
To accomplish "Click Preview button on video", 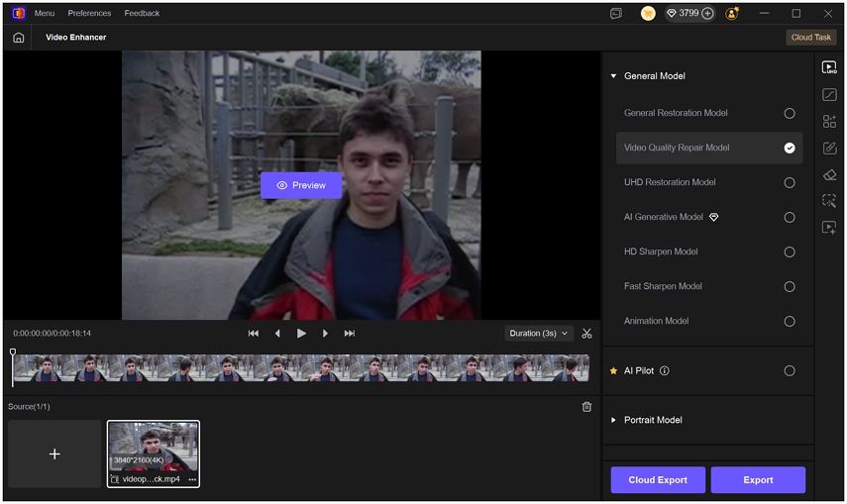I will (x=301, y=185).
